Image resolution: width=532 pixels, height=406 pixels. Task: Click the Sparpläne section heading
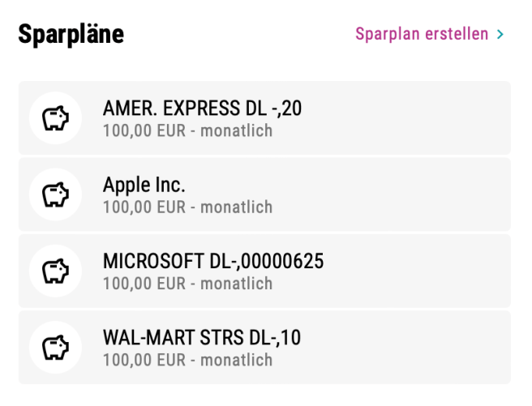(x=71, y=34)
